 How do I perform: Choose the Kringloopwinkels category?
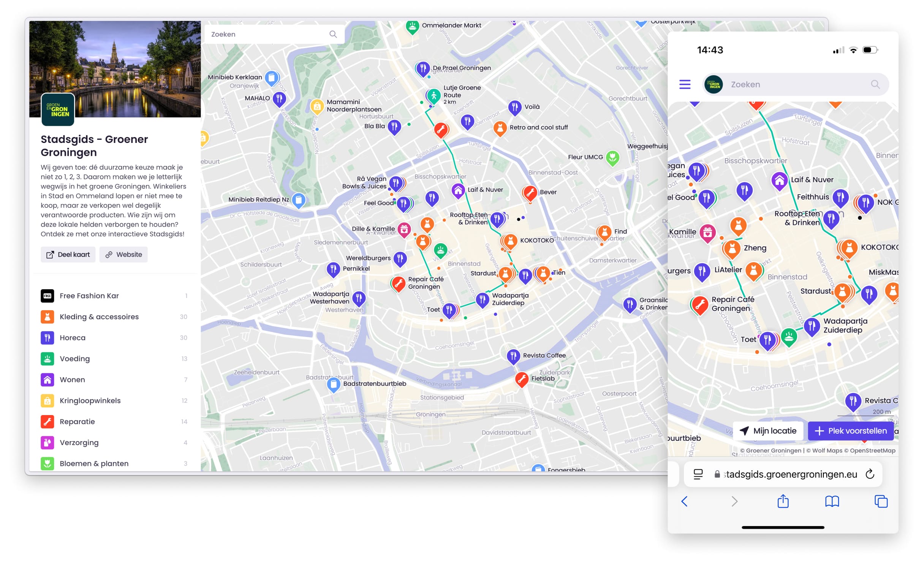tap(115, 401)
